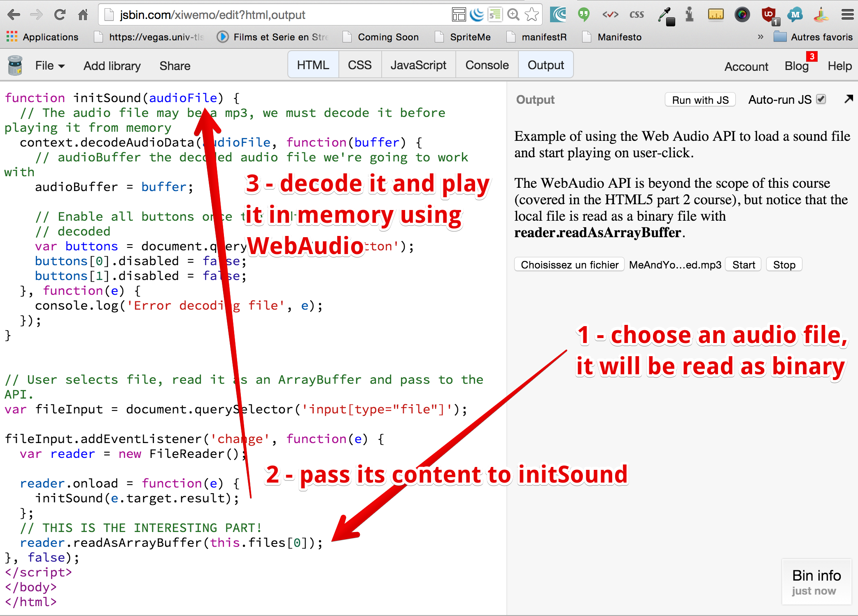This screenshot has width=858, height=616.
Task: Open the SpriteMe bookmark
Action: click(463, 37)
